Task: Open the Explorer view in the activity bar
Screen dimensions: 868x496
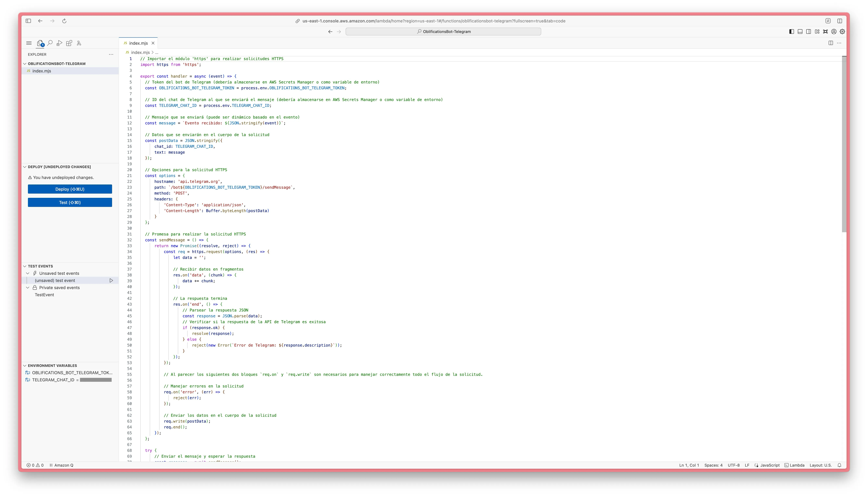Action: pyautogui.click(x=40, y=43)
